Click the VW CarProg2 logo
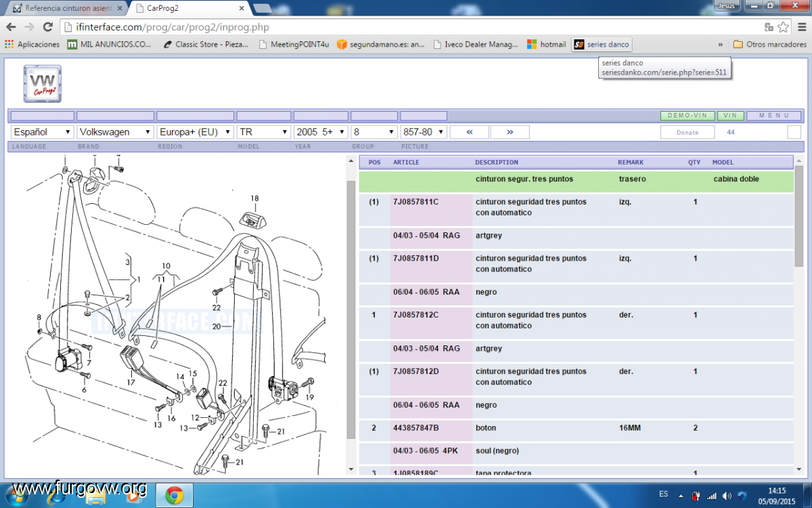 pos(43,83)
